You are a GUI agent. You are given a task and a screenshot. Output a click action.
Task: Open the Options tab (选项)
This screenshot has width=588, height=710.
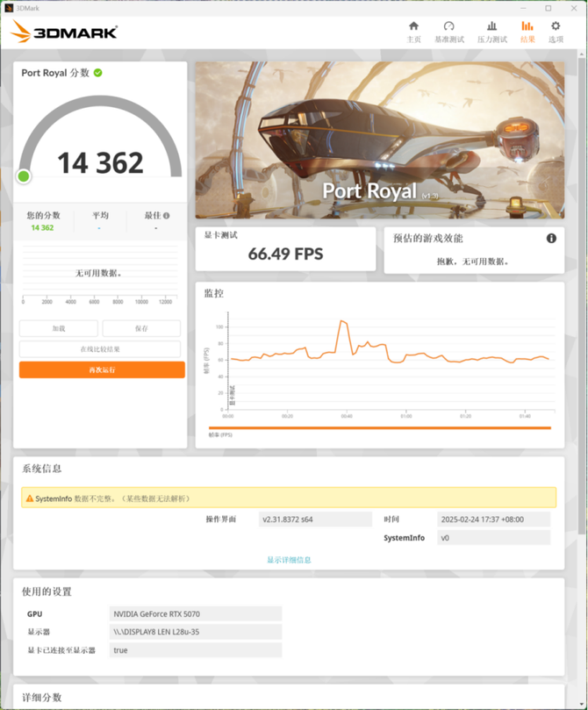556,32
